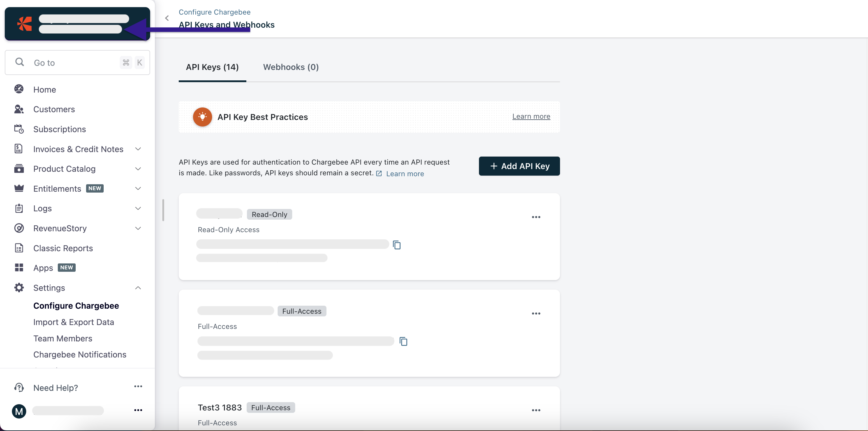Switch to the API Keys tab
This screenshot has width=868, height=431.
tap(212, 67)
